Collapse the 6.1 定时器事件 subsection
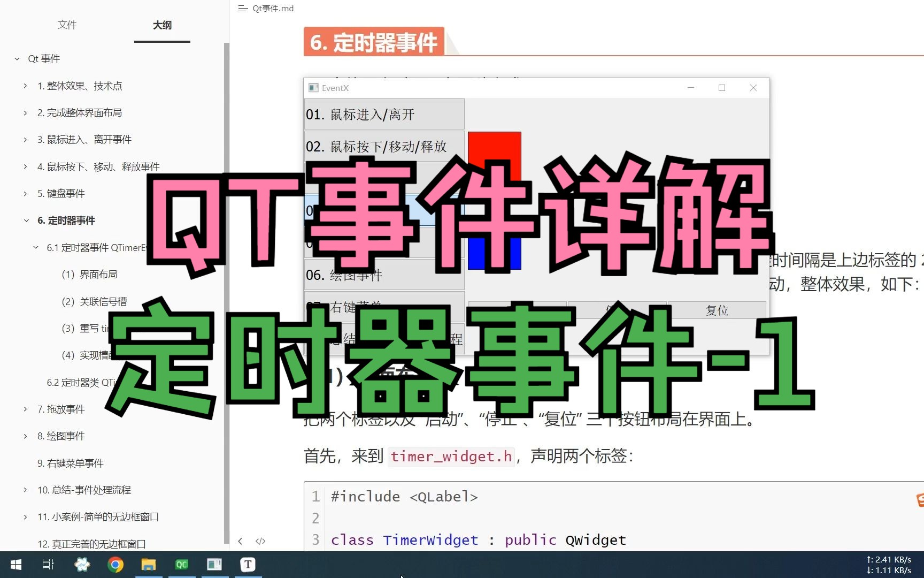The height and width of the screenshot is (578, 924). (36, 248)
